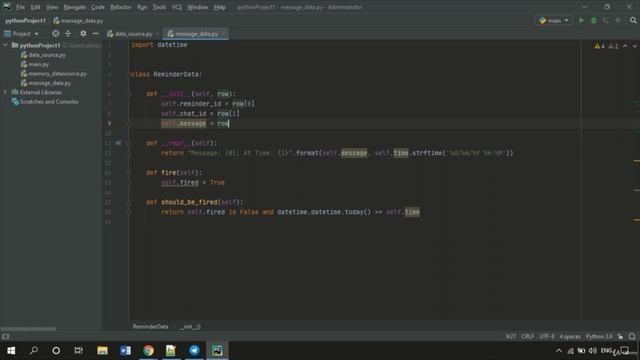Open Project view selector dropdown
Image resolution: width=640 pixels, height=360 pixels.
pos(22,33)
